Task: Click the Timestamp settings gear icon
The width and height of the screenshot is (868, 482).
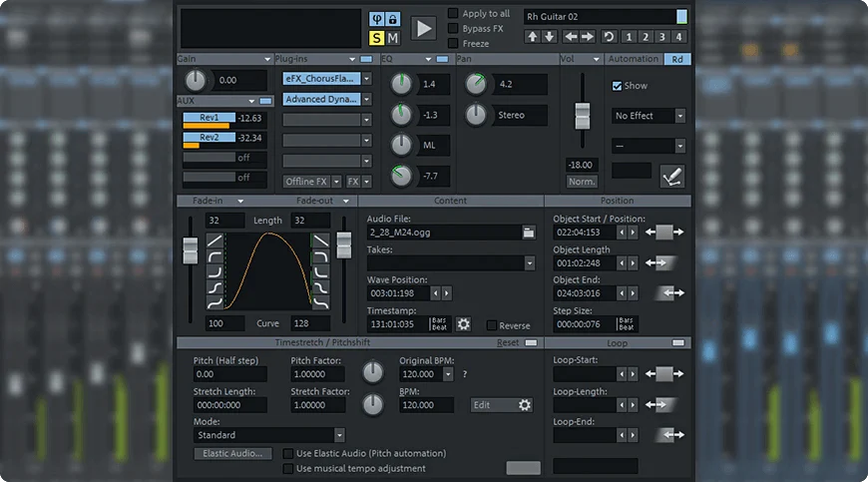Action: pyautogui.click(x=463, y=324)
